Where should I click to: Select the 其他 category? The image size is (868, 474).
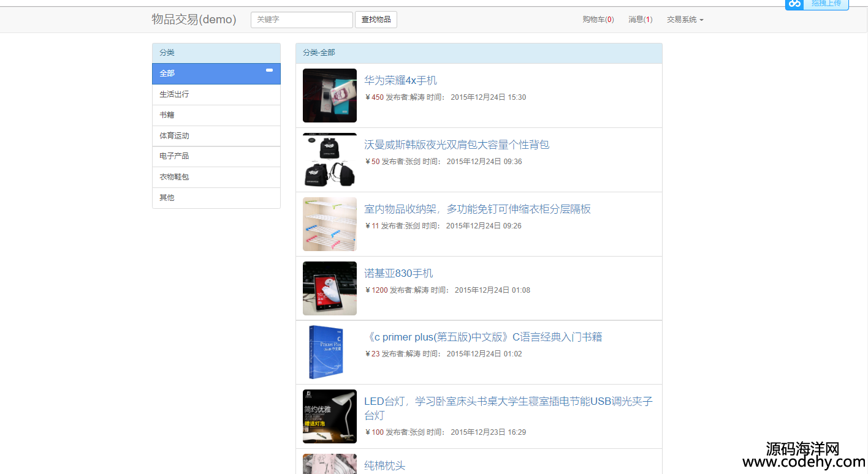coord(216,198)
